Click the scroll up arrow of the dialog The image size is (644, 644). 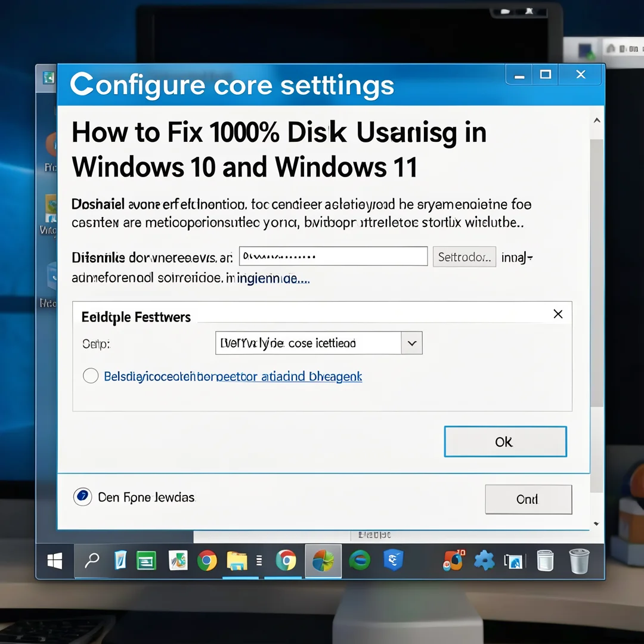coord(597,120)
